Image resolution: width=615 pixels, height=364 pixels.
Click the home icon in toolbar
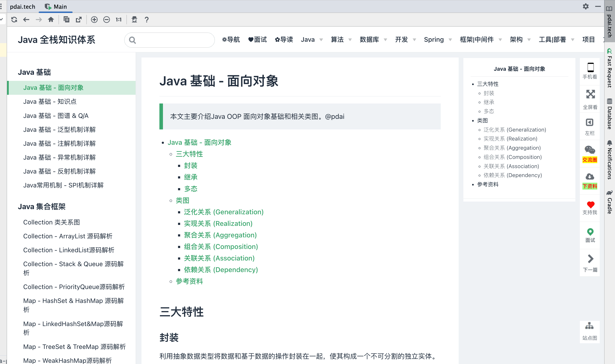(x=51, y=20)
